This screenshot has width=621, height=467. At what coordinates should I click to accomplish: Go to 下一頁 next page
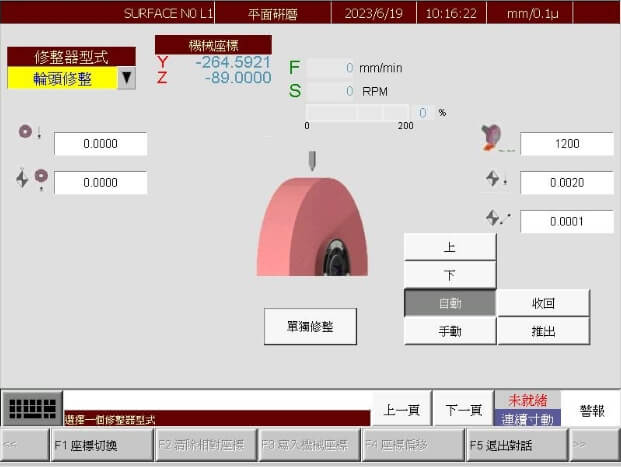click(x=463, y=409)
